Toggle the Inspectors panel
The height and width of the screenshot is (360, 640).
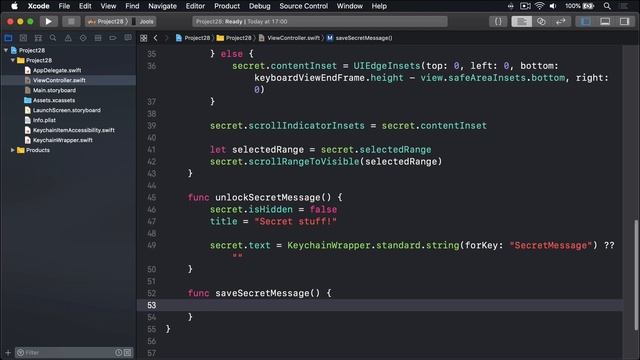pos(624,22)
